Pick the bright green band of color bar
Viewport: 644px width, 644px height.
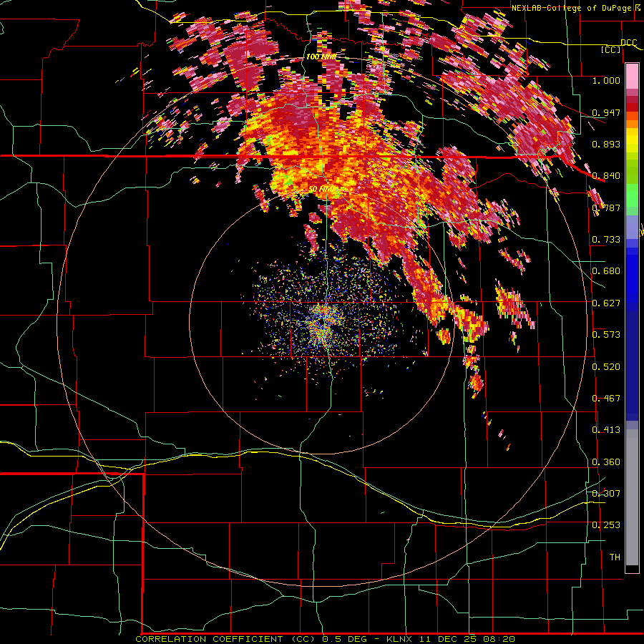point(632,195)
